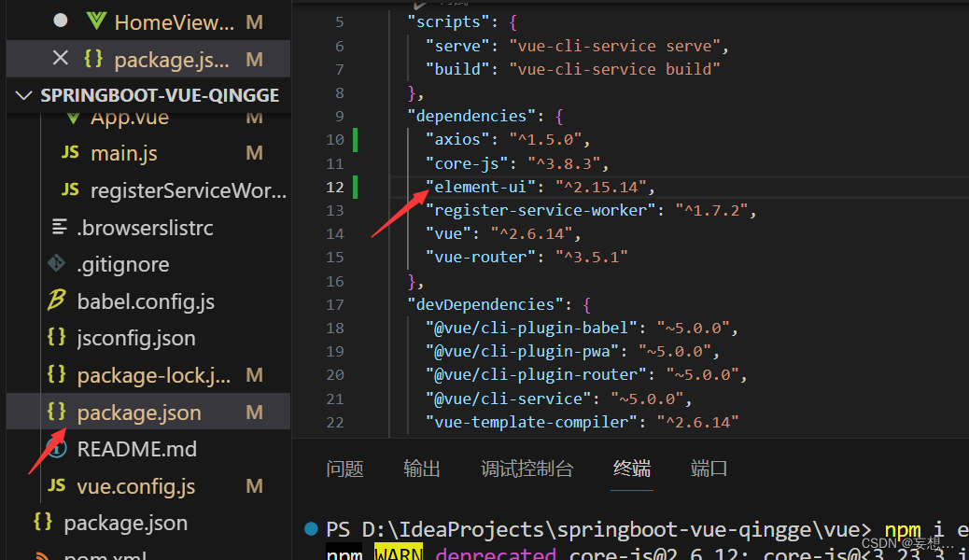969x560 pixels.
Task: Click the git diamond icon beside .gitignore
Action: [56, 263]
